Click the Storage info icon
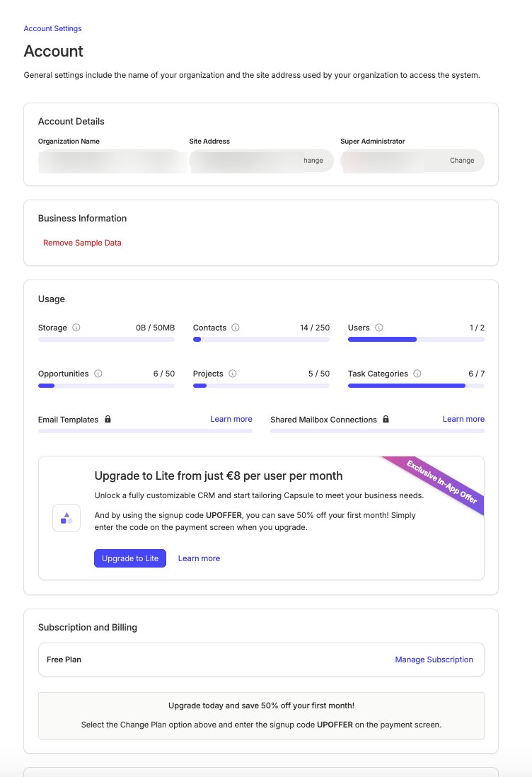Image resolution: width=532 pixels, height=777 pixels. click(76, 328)
